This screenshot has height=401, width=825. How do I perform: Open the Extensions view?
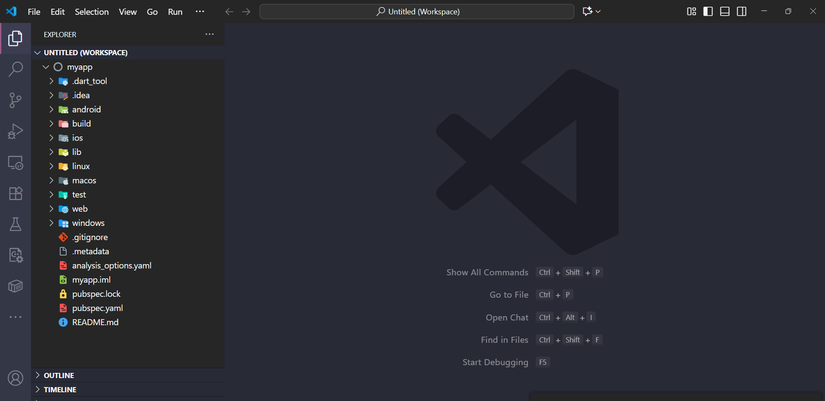click(15, 193)
